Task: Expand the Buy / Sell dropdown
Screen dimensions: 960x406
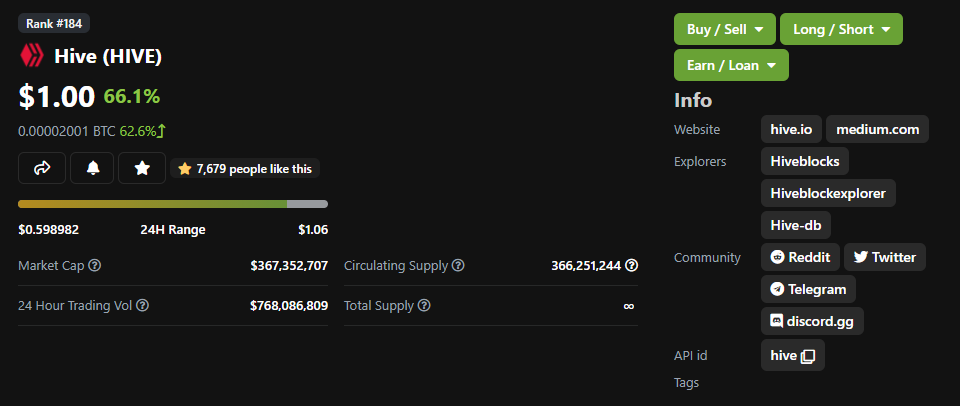Action: (x=725, y=29)
